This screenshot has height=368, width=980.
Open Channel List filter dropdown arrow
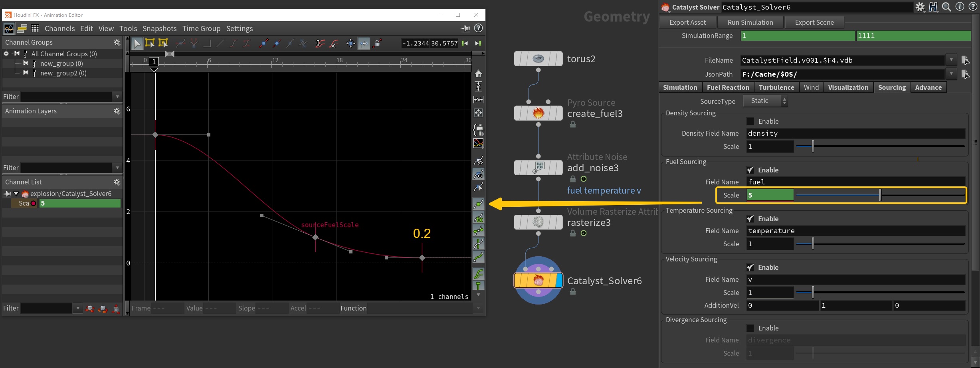coord(78,308)
